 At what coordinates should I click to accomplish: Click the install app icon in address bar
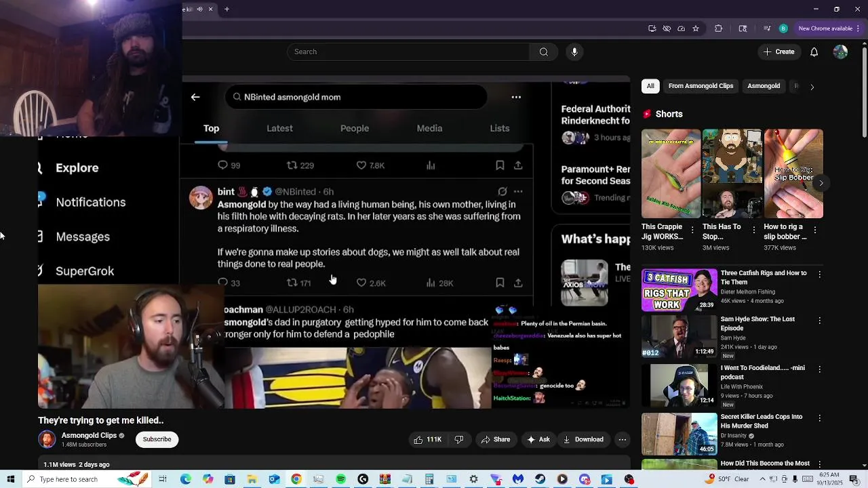[652, 28]
